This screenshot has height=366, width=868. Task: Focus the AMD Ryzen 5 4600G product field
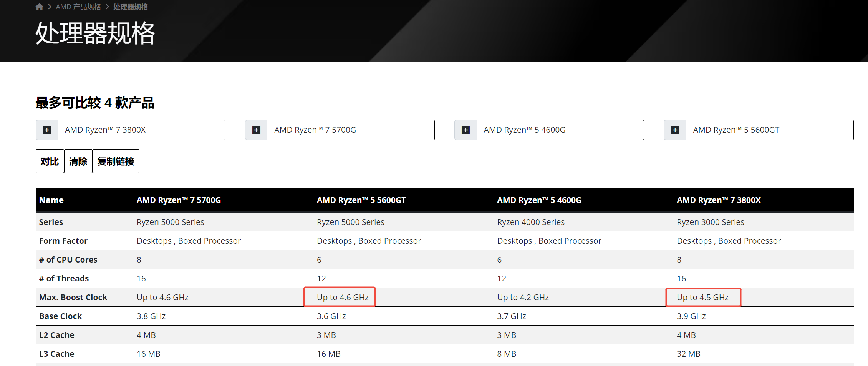pos(560,130)
